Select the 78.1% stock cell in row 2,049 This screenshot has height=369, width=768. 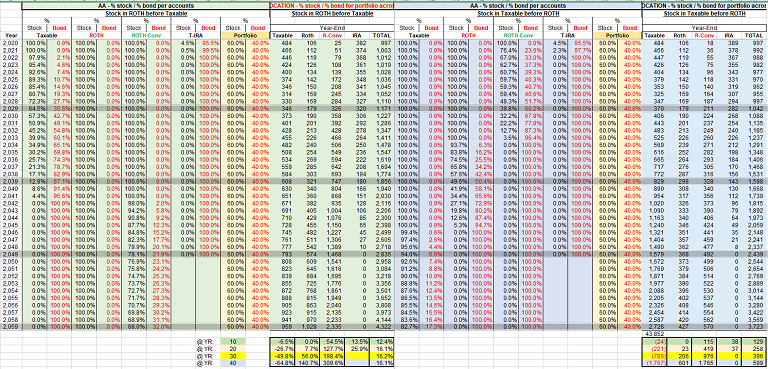click(x=134, y=255)
